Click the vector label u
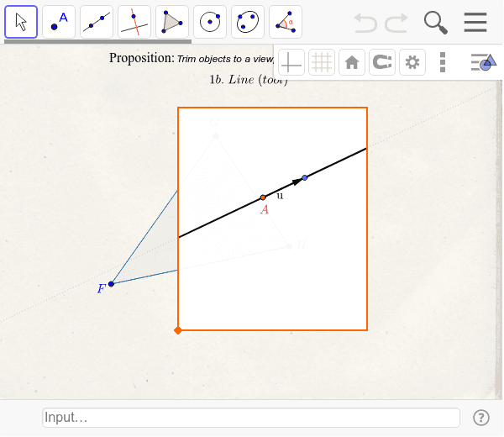The image size is (504, 437). 280,196
